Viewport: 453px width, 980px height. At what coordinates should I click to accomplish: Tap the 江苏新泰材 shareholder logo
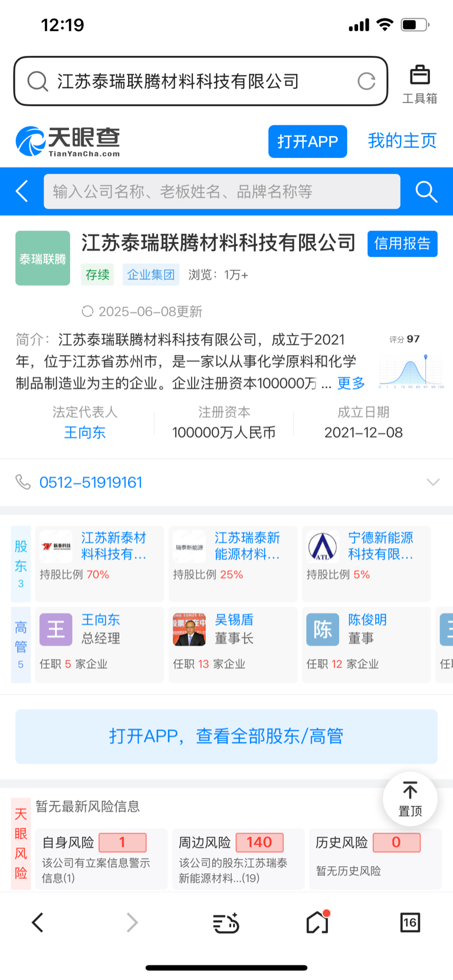56,546
